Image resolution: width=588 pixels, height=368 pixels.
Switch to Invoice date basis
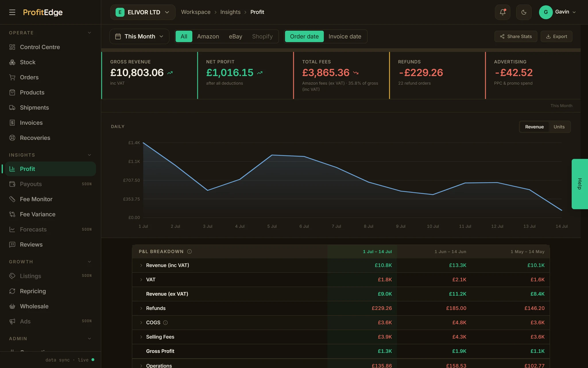[345, 37]
